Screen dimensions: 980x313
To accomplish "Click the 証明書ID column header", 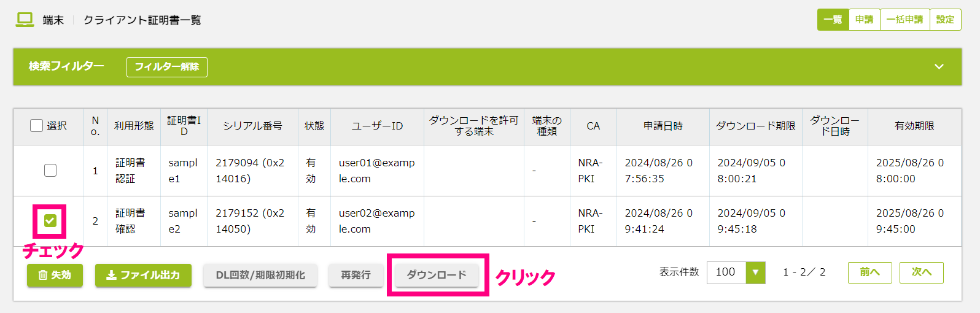I will tap(184, 126).
